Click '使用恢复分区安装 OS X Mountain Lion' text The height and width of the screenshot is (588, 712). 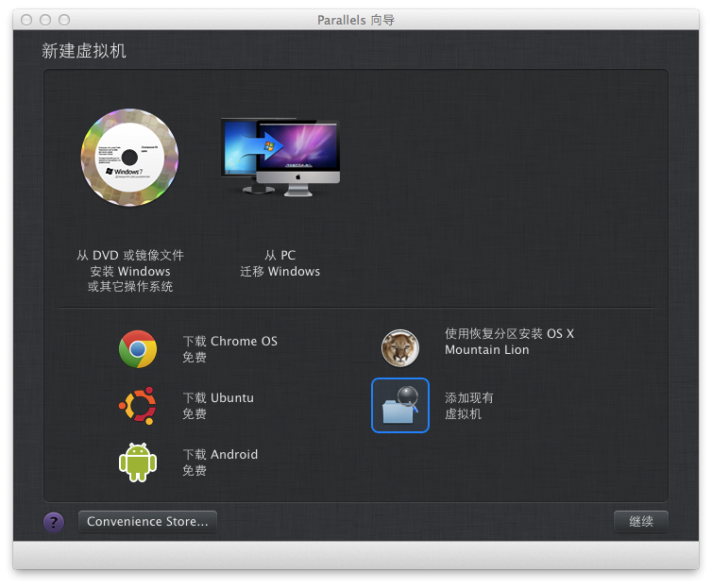pyautogui.click(x=509, y=342)
